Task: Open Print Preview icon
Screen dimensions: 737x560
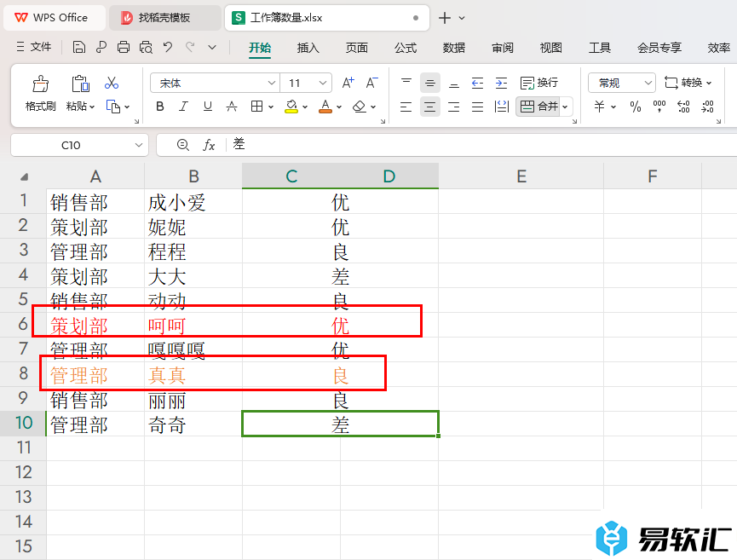Action: 147,47
